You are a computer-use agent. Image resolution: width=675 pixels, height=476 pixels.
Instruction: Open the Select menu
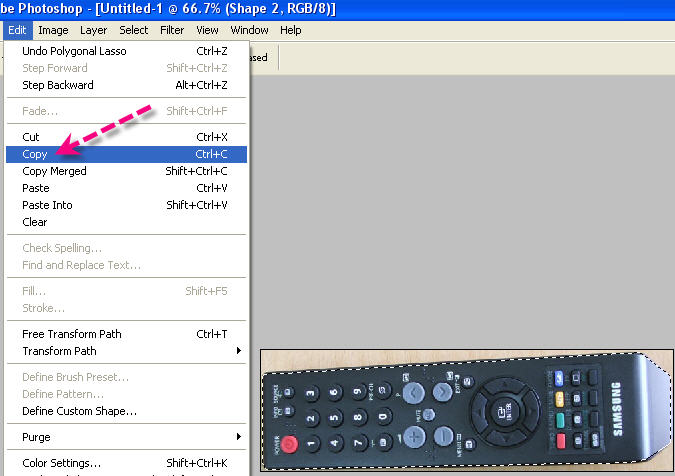(133, 30)
